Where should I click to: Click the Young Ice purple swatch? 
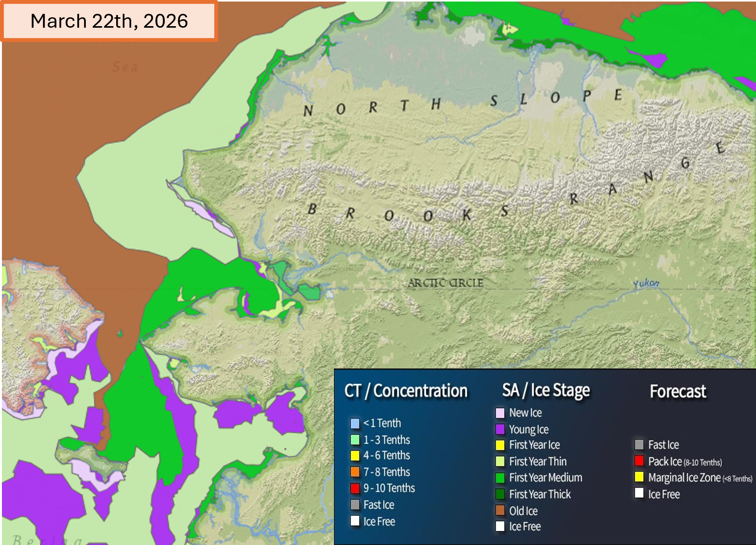click(x=500, y=429)
